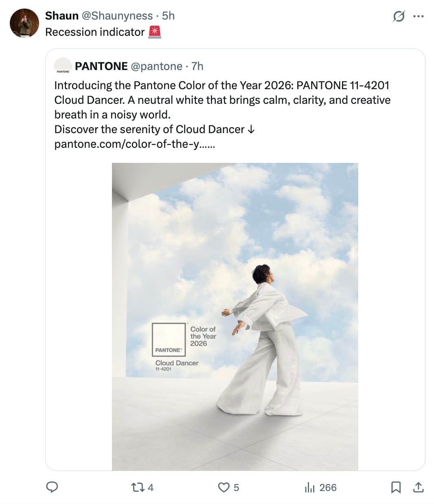Open the reply comment icon

click(x=52, y=487)
